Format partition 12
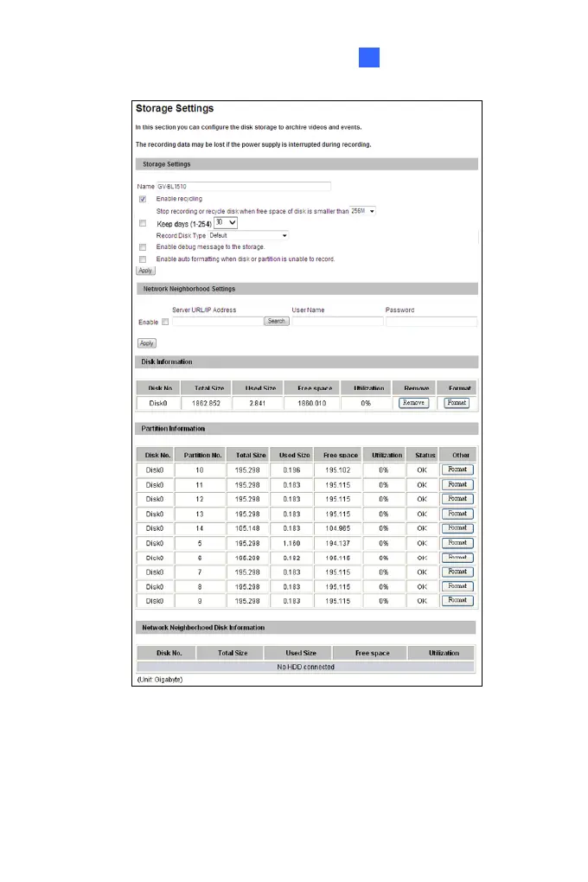 457,498
